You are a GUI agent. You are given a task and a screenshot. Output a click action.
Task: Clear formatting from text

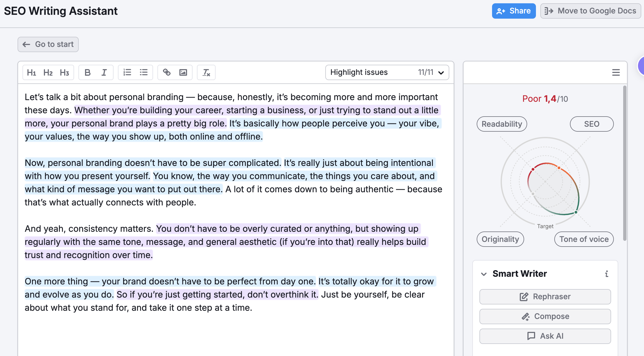point(206,72)
